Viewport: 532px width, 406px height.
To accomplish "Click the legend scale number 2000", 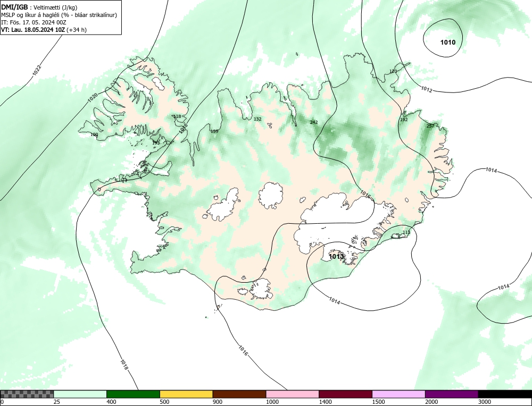I will pyautogui.click(x=431, y=402).
